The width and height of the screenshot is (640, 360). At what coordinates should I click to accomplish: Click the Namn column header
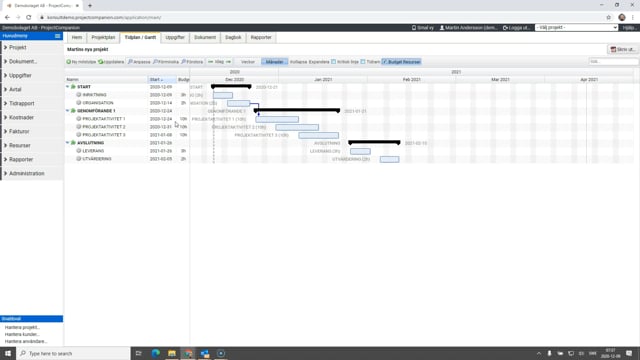[x=106, y=80]
